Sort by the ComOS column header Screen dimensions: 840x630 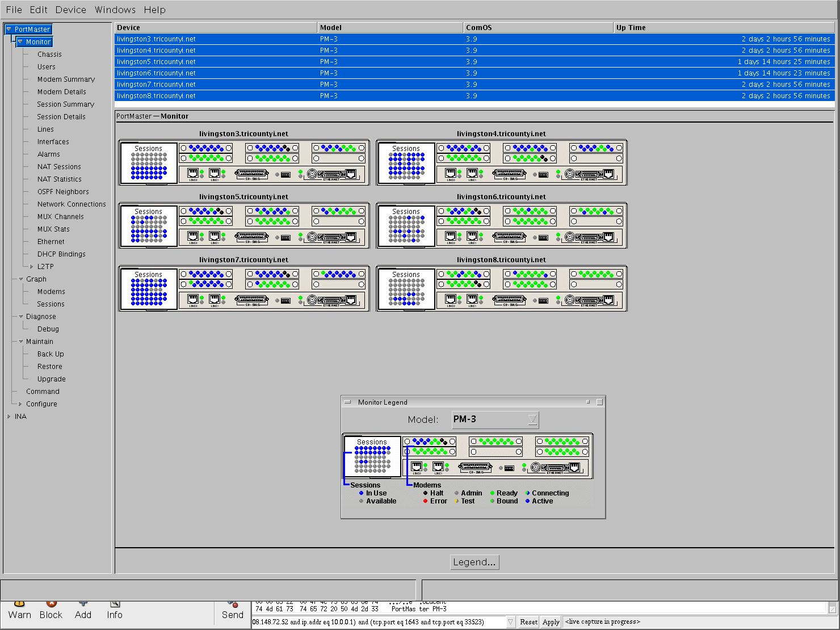click(539, 28)
